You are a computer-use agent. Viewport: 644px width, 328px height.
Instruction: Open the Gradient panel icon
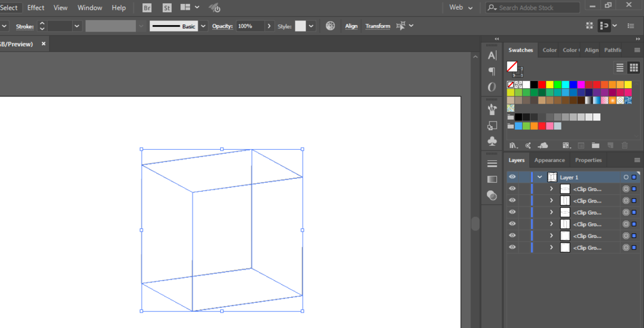[x=491, y=179]
